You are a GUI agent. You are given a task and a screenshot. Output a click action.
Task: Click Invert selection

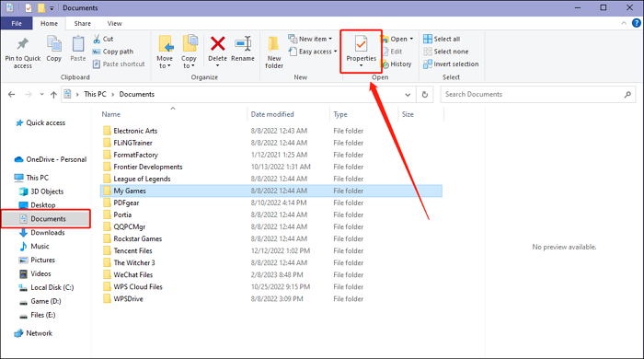click(451, 64)
